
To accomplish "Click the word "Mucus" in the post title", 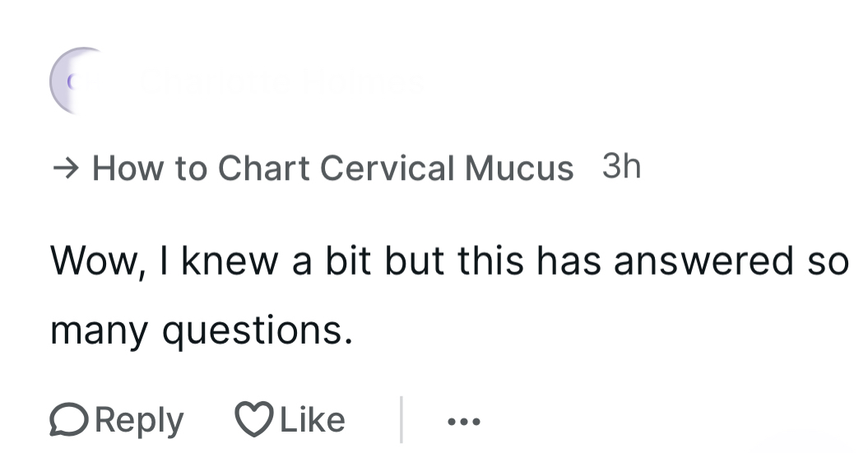I will tap(519, 169).
